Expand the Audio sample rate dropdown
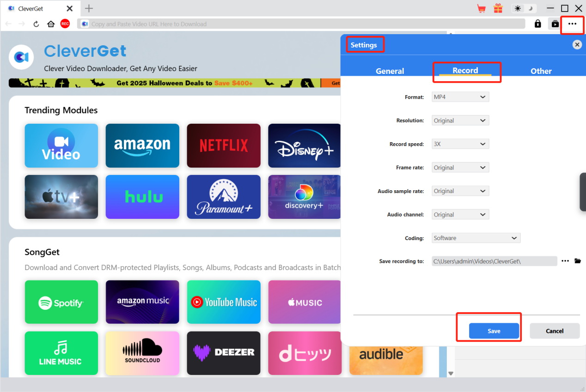586x392 pixels. [x=460, y=191]
